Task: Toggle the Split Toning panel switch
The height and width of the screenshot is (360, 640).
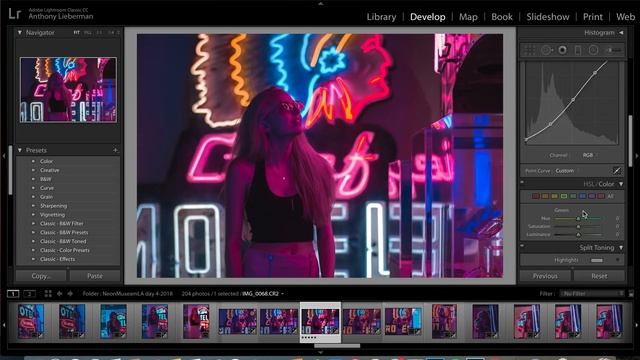Action: [522, 246]
